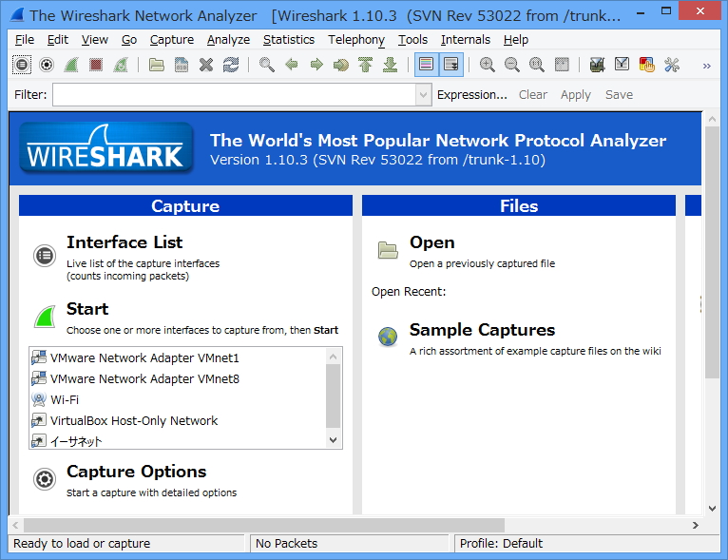The image size is (728, 560).
Task: Click the filter Apply button
Action: point(575,95)
